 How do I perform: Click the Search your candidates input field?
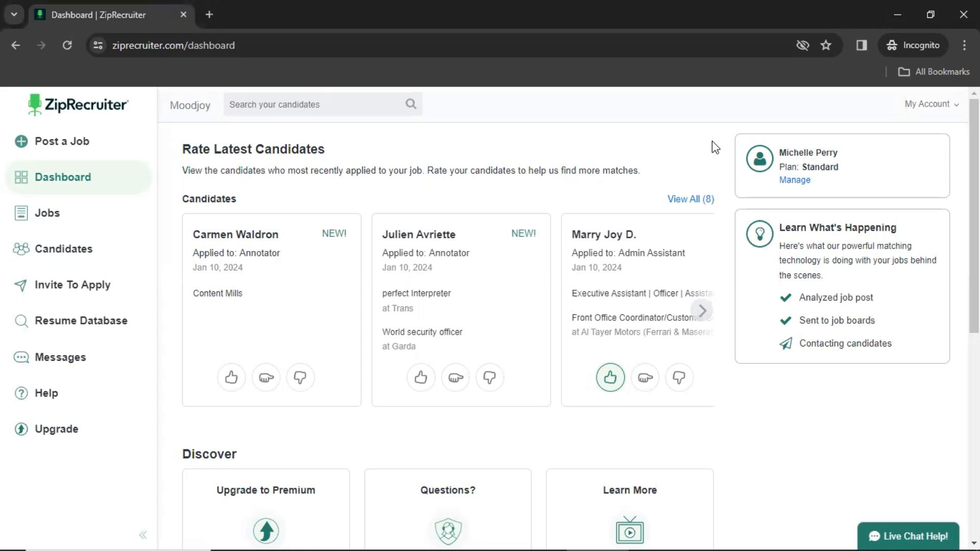click(323, 104)
